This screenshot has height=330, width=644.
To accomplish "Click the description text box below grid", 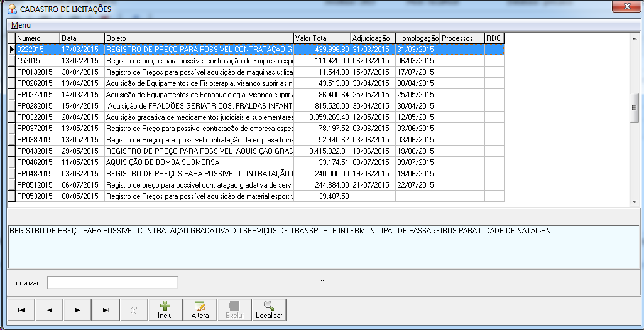I will (x=324, y=247).
